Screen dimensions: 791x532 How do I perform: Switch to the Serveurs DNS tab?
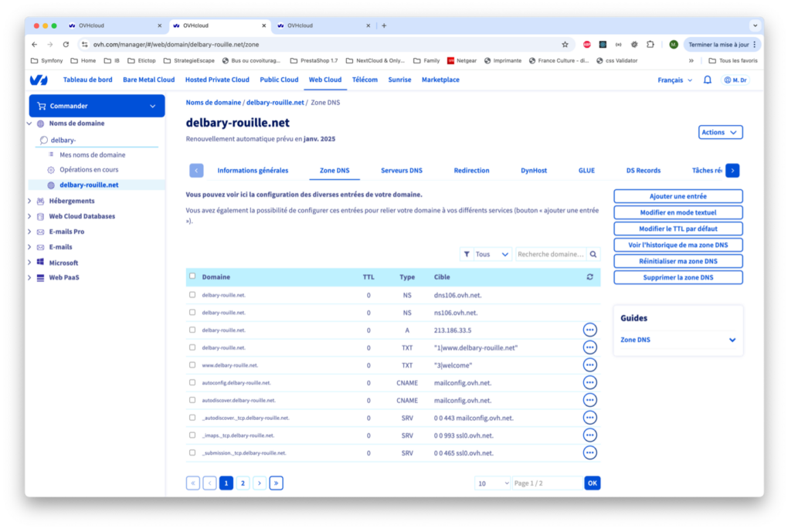pos(402,171)
